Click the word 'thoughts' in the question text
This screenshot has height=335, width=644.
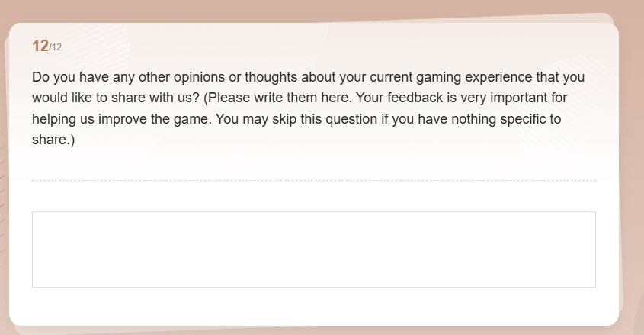click(x=271, y=77)
